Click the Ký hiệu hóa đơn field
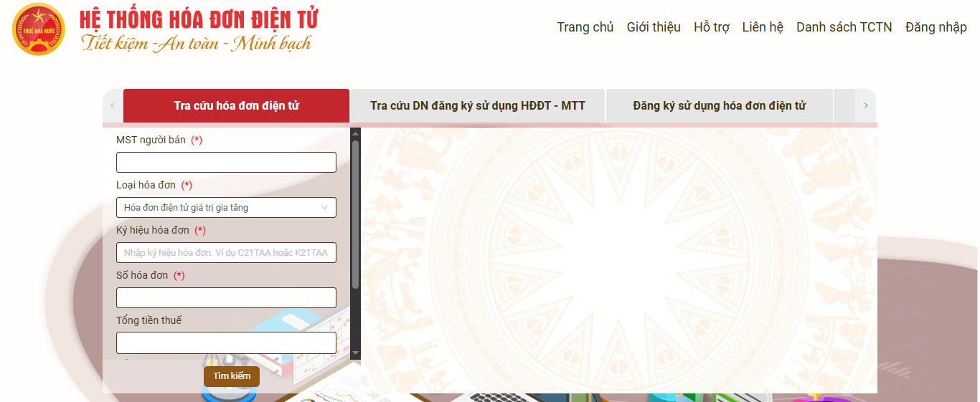The height and width of the screenshot is (402, 980). click(x=226, y=253)
